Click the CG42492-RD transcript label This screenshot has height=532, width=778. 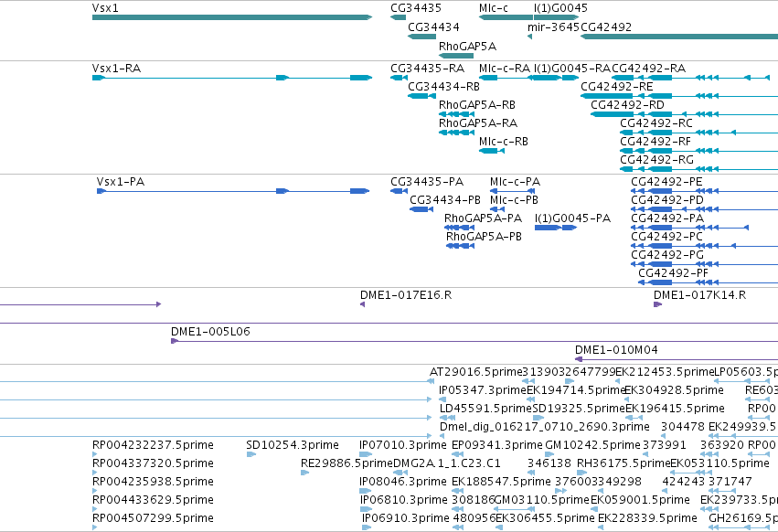627,105
